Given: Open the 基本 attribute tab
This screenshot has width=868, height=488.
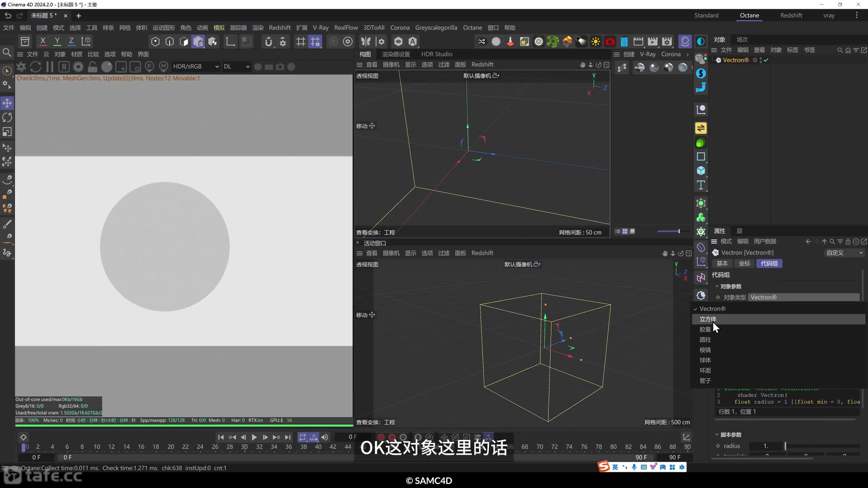Looking at the screenshot, I should [x=722, y=263].
